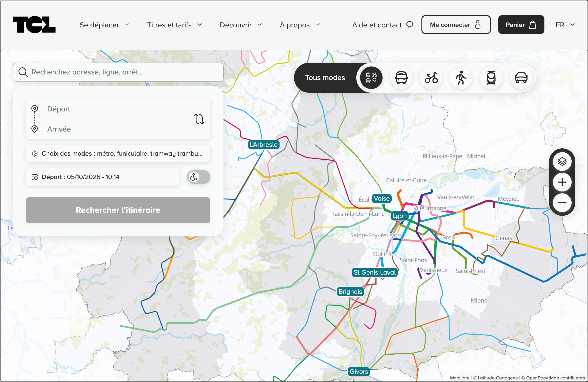Zoom in on the map
Viewport: 588px width, 382px height.
pos(562,182)
